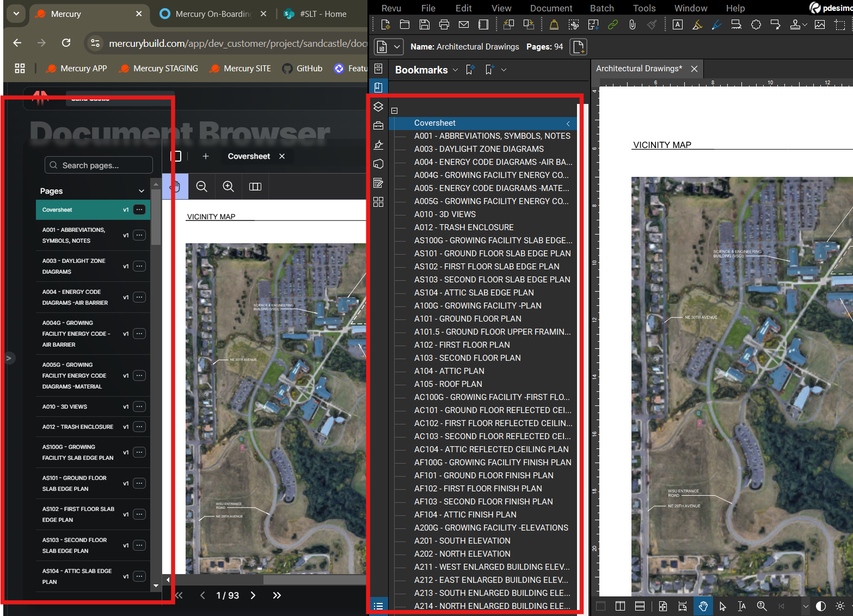Toggle the compare columns view in Mercury

click(x=255, y=187)
